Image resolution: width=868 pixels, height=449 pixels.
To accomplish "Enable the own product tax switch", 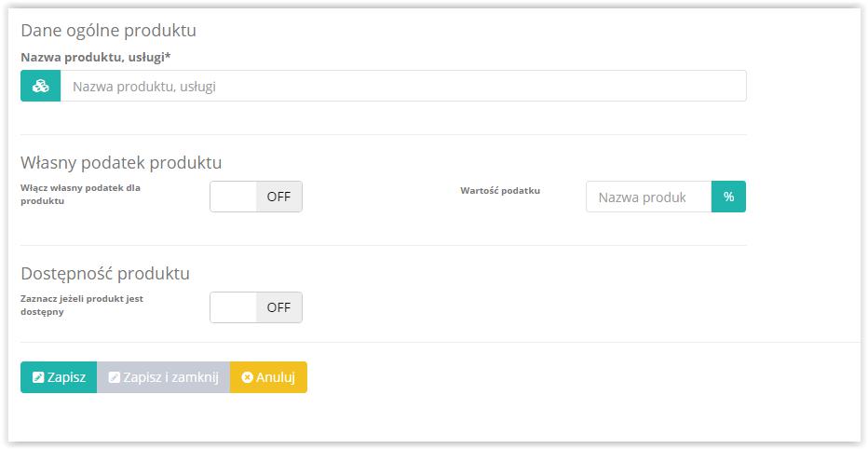I will click(256, 197).
